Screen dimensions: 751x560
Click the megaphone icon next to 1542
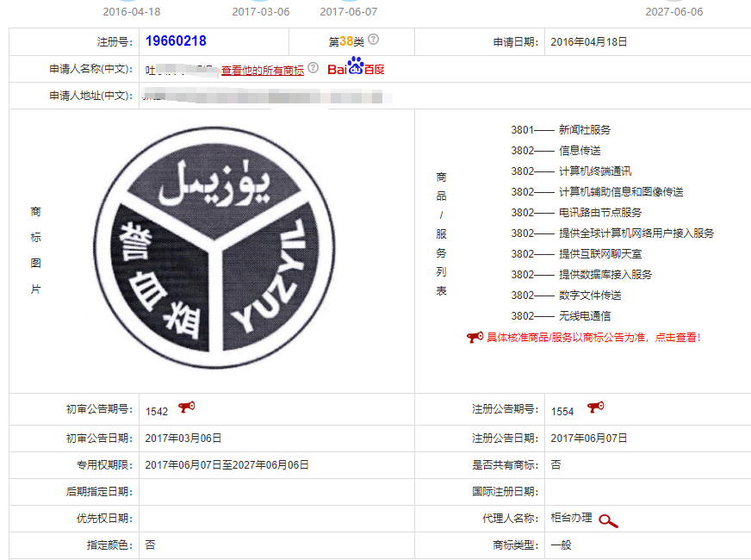click(187, 408)
